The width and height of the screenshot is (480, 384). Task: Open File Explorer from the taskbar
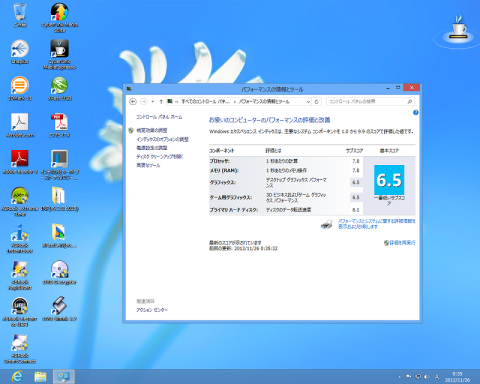click(x=40, y=377)
